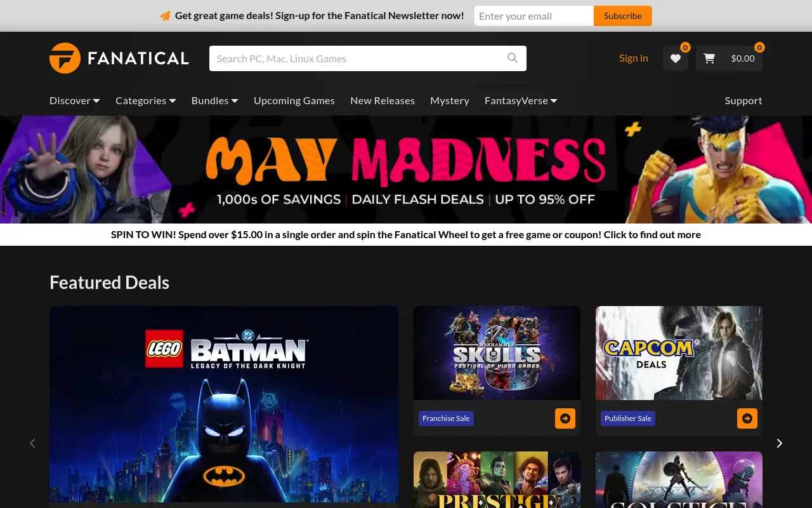
Task: Click the Franchise Sale tag
Action: (446, 418)
